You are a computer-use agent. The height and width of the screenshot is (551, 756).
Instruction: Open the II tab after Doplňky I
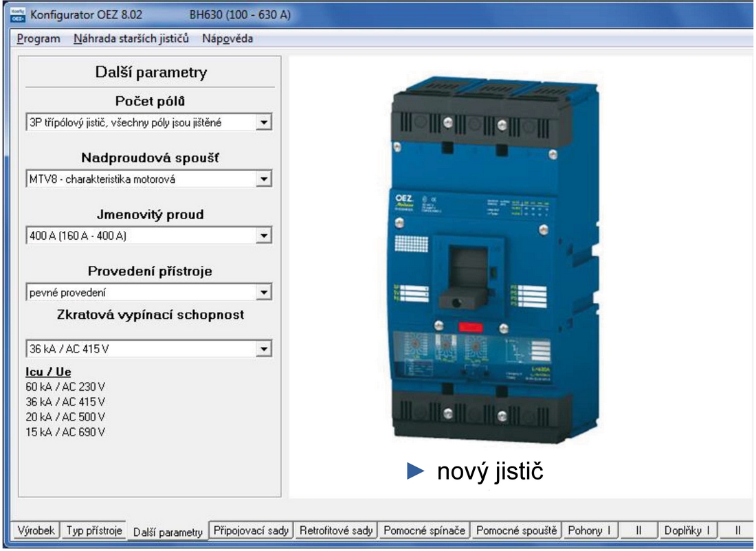tap(737, 530)
